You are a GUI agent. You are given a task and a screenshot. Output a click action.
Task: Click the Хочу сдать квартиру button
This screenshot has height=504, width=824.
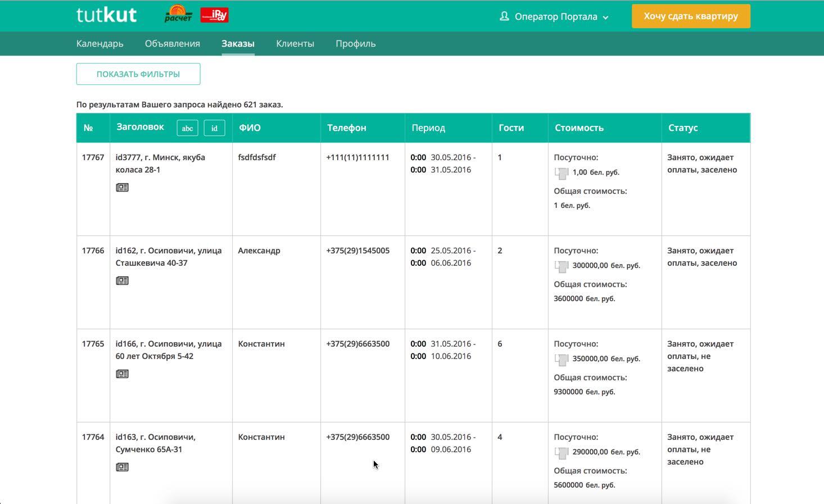[x=690, y=16]
